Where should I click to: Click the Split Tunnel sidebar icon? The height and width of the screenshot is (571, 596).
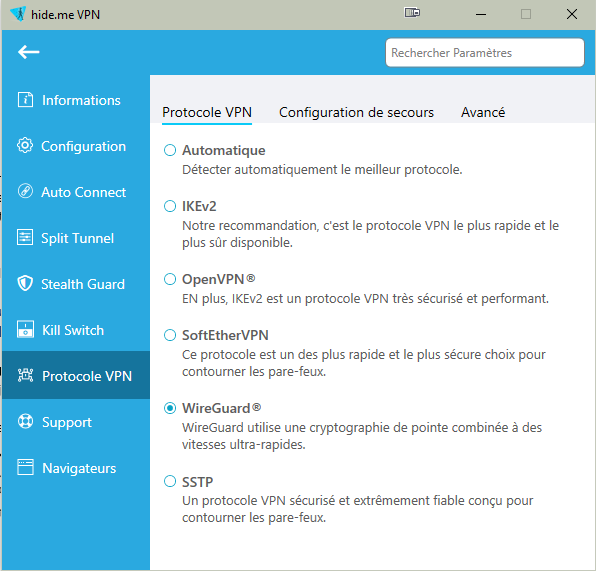pos(25,238)
